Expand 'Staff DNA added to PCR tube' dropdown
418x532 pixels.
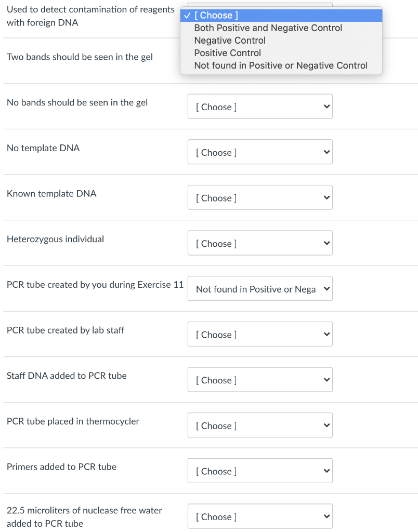pyautogui.click(x=260, y=380)
